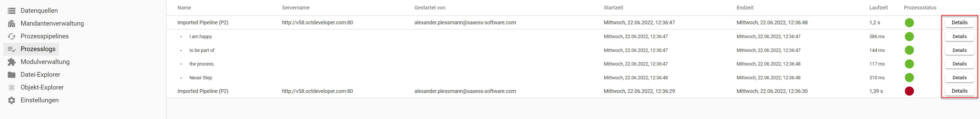This screenshot has height=119, width=980.
Task: Click the Einstellungen gear icon
Action: pos(12,100)
